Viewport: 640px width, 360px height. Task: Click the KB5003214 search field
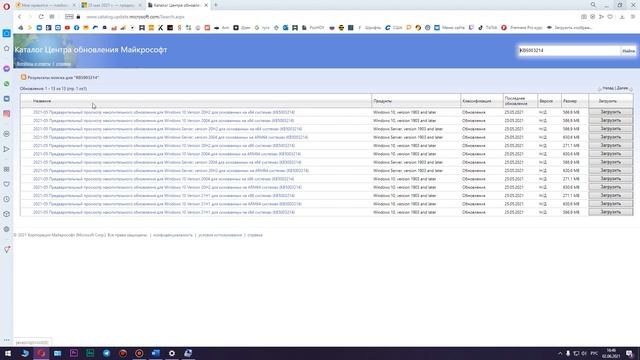[569, 51]
